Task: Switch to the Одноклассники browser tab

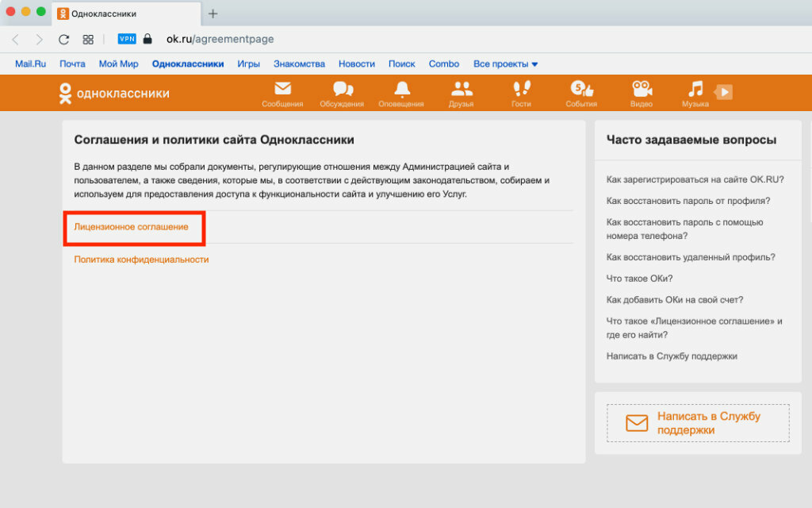Action: pyautogui.click(x=126, y=14)
